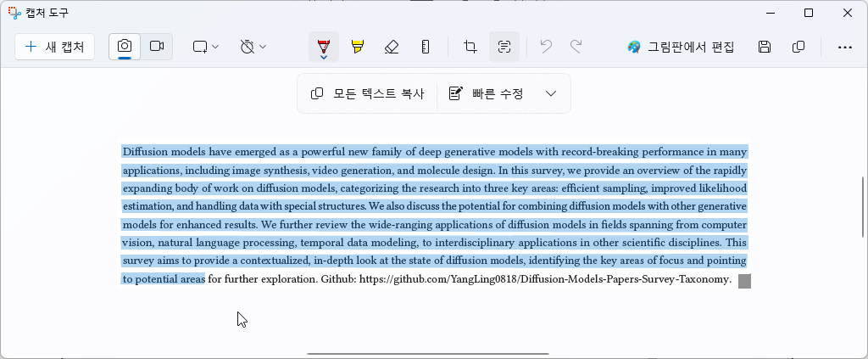Undo the last edit
Image resolution: width=868 pixels, height=359 pixels.
(x=546, y=47)
